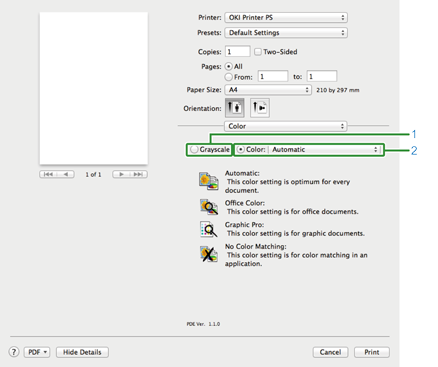
Task: Click the Office Color magnifier icon
Action: (209, 207)
